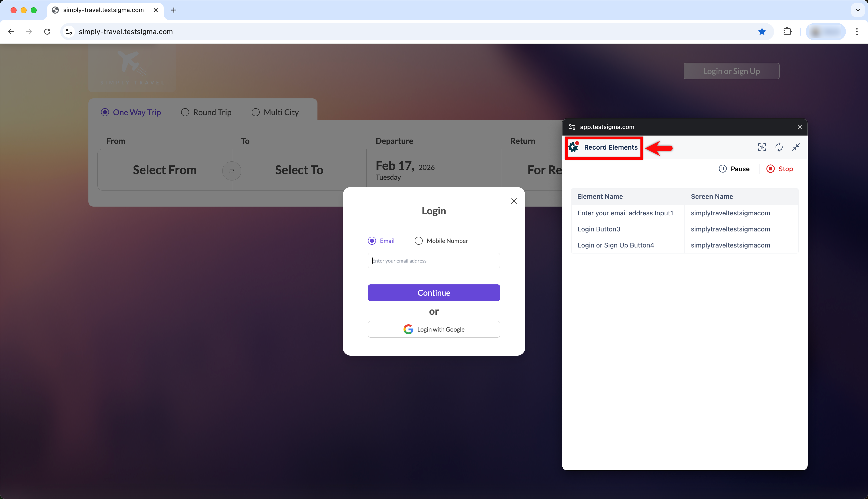
Task: Choose the Round Trip radio button
Action: coord(185,112)
